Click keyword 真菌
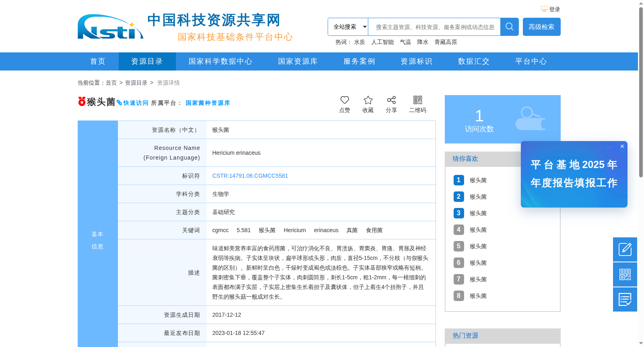The height and width of the screenshot is (347, 644). [352, 230]
